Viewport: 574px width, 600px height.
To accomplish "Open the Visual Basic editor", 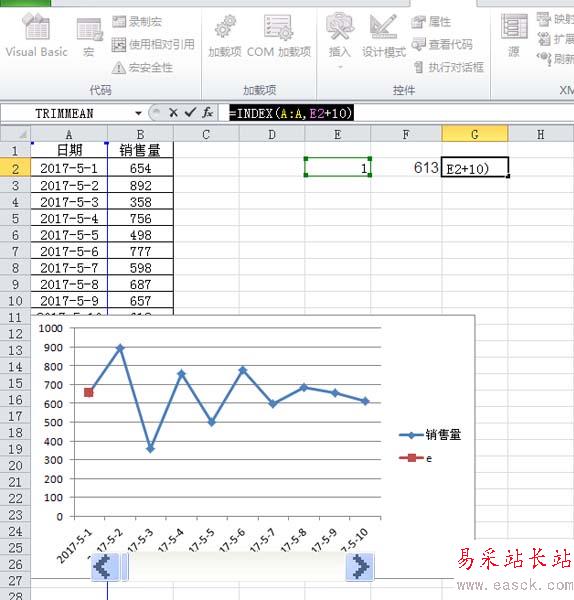I will coord(36,36).
